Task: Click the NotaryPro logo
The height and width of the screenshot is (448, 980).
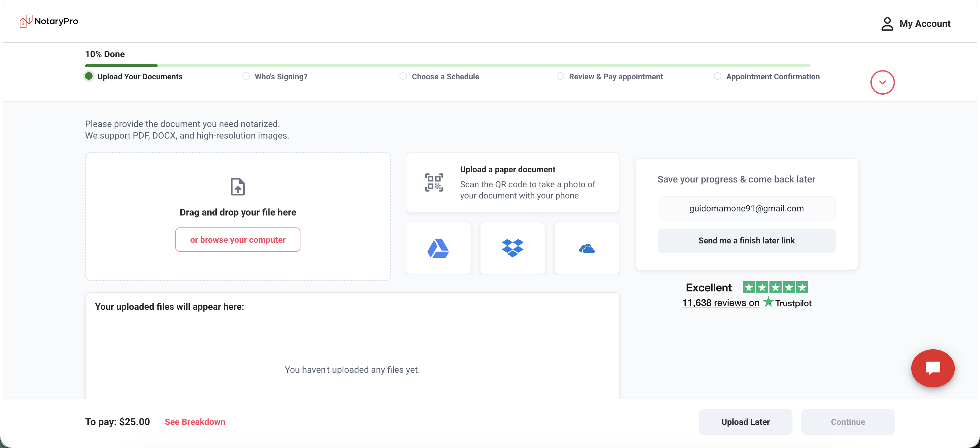Action: 49,21
